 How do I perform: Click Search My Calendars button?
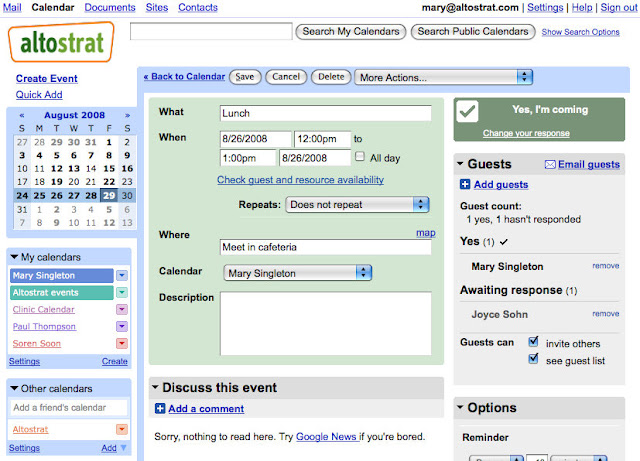[351, 31]
